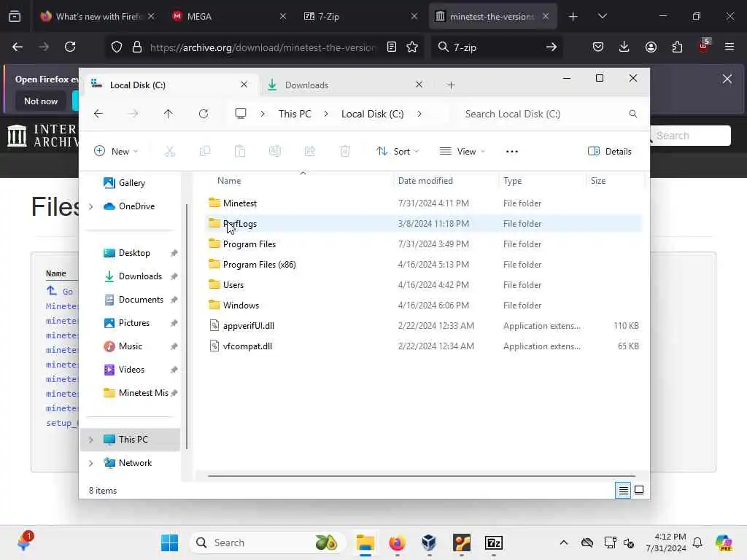747x560 pixels.
Task: Click horizontal scrollbar in file list
Action: pos(421,475)
